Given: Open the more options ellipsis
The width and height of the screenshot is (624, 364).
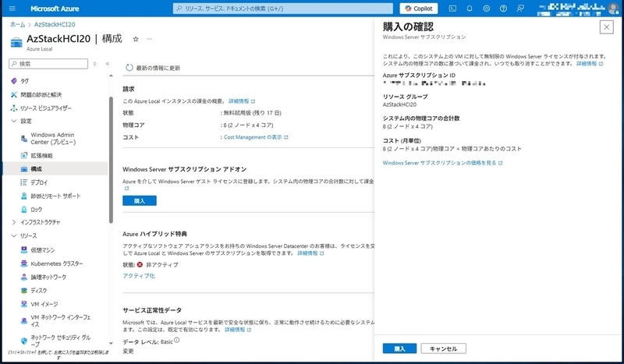Looking at the screenshot, I should click(149, 39).
